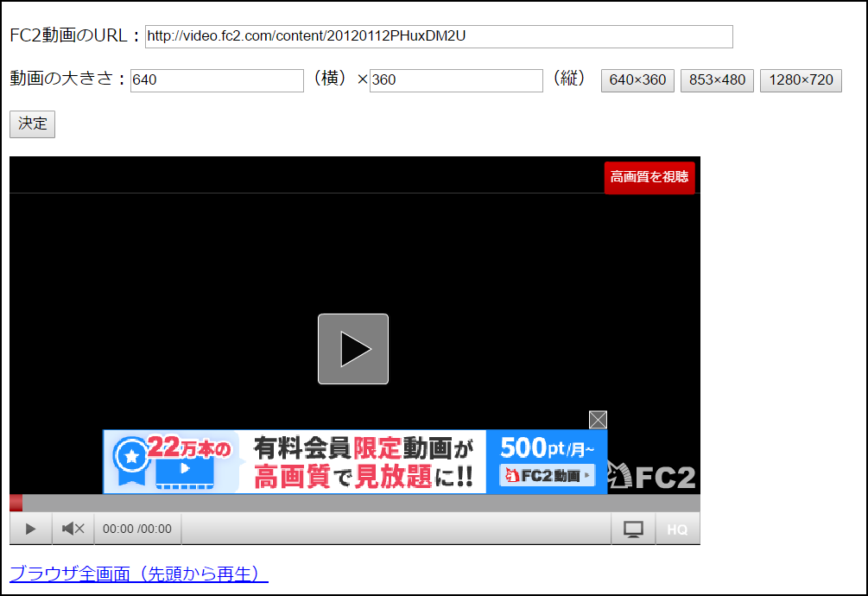Click the FC2動画のURL input field
The image size is (868, 596).
point(439,36)
